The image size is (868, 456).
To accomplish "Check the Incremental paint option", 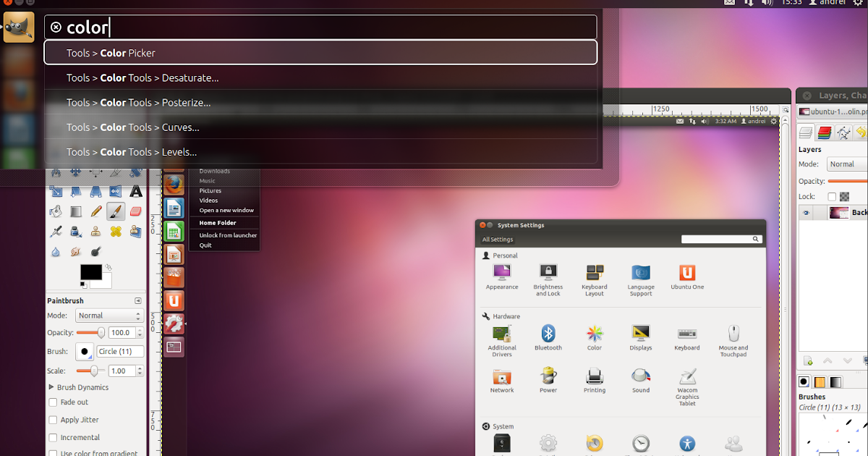I will pyautogui.click(x=53, y=437).
